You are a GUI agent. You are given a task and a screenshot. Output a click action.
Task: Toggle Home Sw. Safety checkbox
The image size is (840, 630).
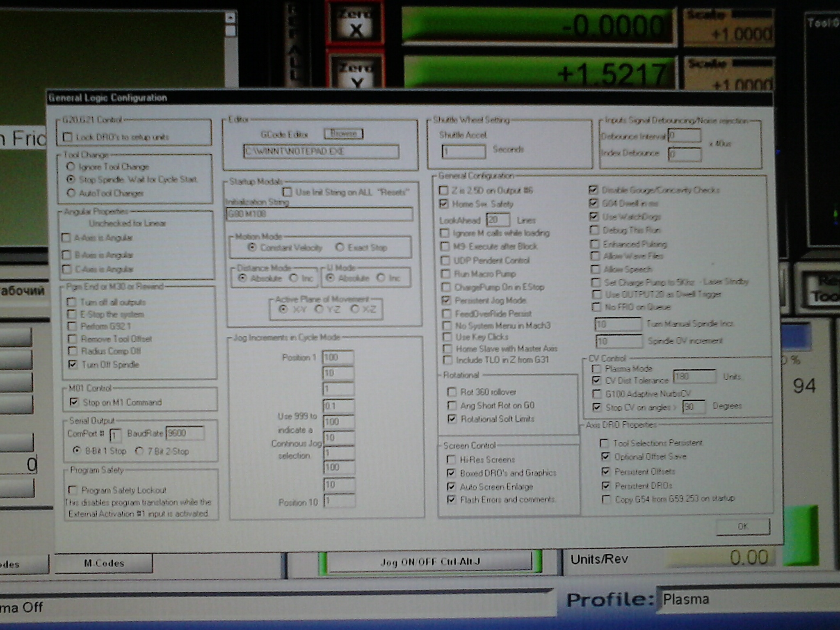point(444,204)
